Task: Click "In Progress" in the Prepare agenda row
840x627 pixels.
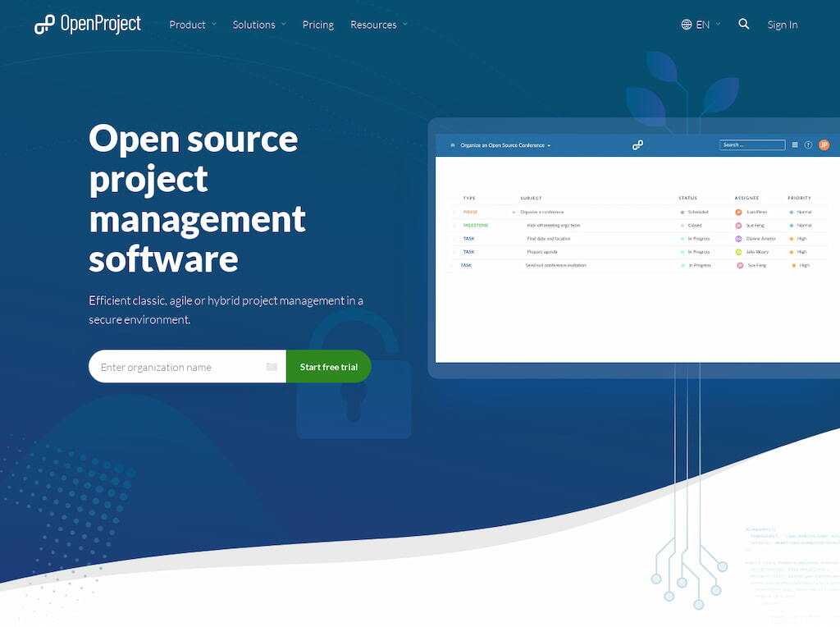Action: point(699,252)
